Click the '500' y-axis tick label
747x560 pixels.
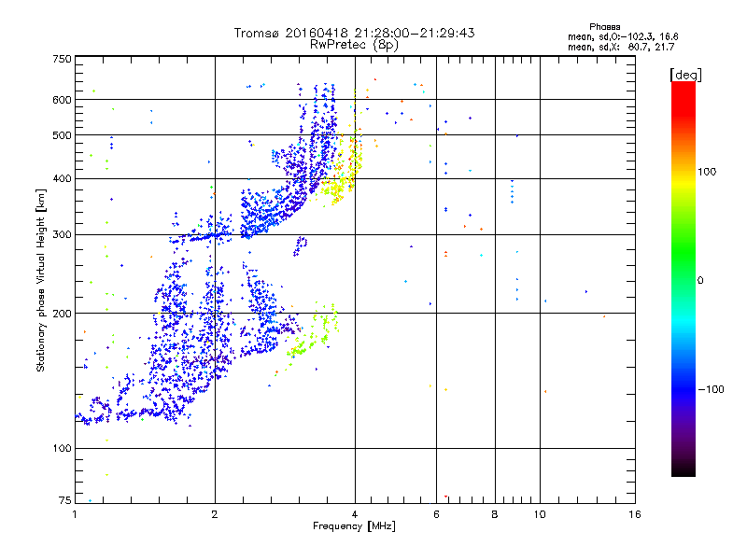click(x=62, y=135)
